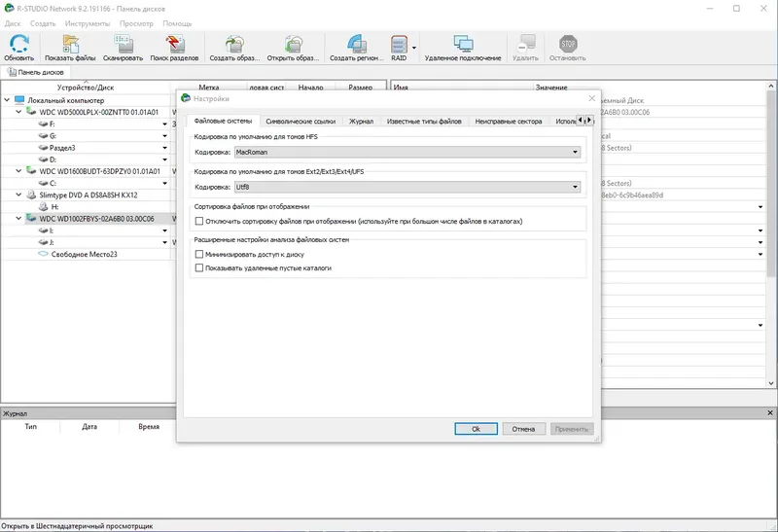Viewport: 778px width, 532px height.
Task: Click the I: partition icon
Action: point(43,231)
